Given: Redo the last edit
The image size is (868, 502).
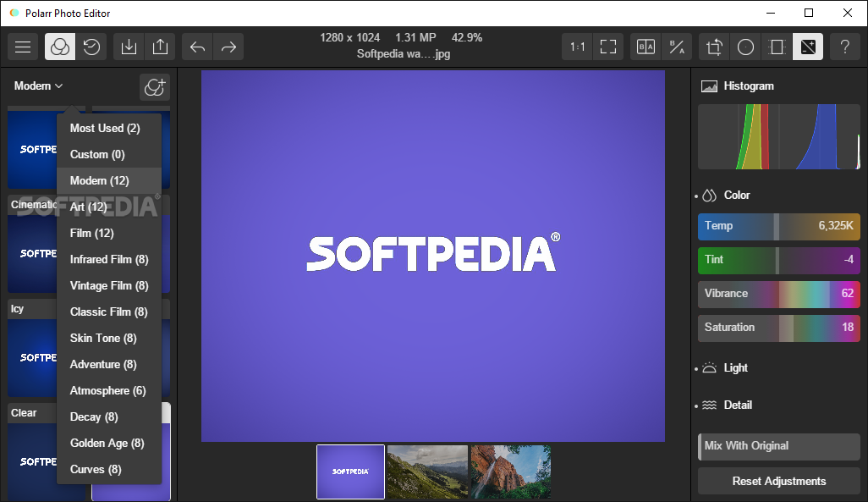Looking at the screenshot, I should click(228, 47).
